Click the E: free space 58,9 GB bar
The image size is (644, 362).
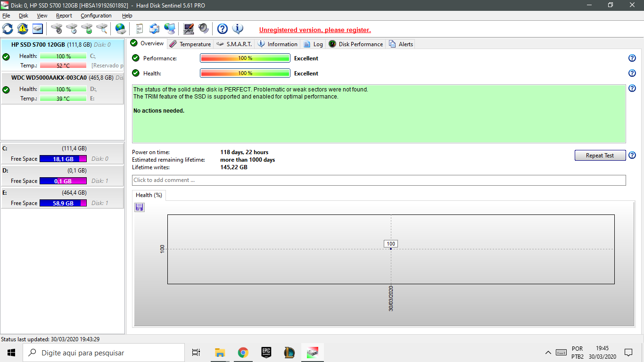[x=63, y=203]
